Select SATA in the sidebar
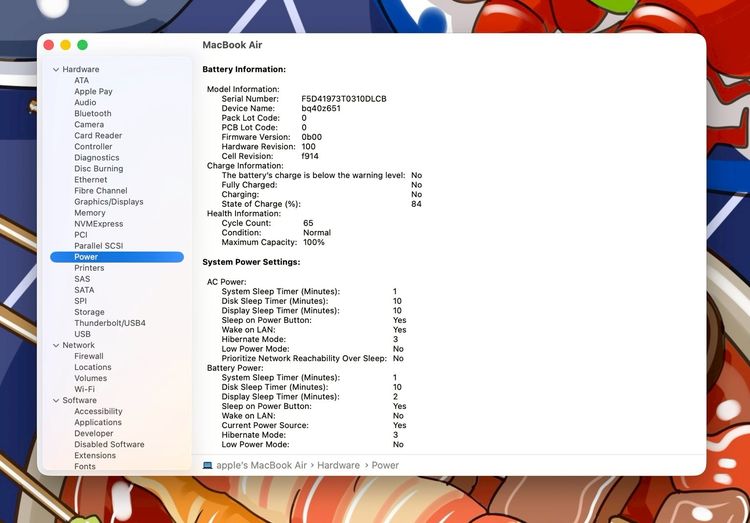This screenshot has width=750, height=523. 84,290
